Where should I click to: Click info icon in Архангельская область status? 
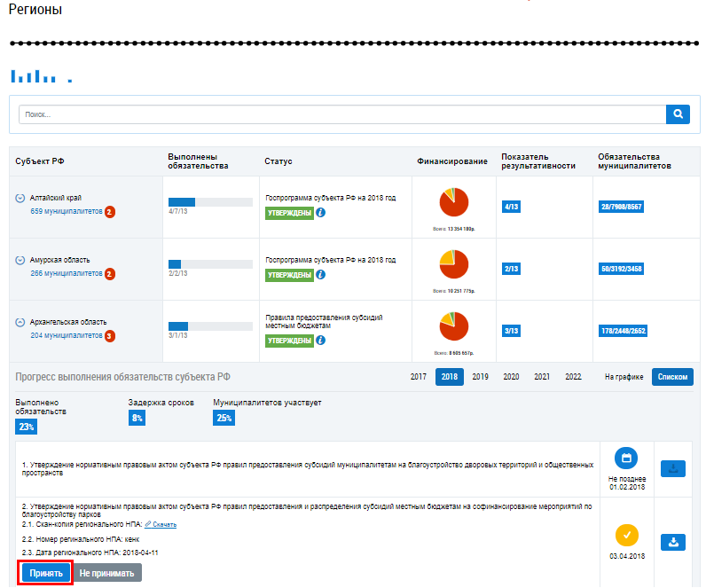click(x=321, y=341)
